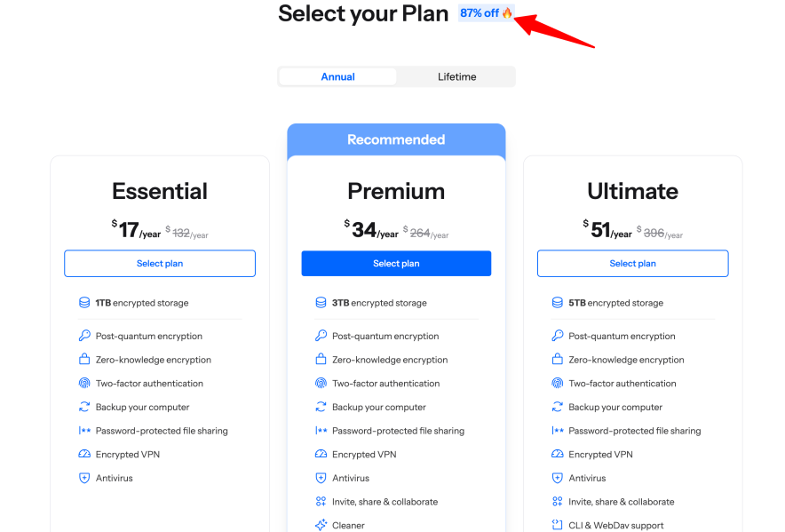Image resolution: width=785 pixels, height=532 pixels.
Task: Click the Premium post-quantum encryption key icon
Action: (x=321, y=336)
